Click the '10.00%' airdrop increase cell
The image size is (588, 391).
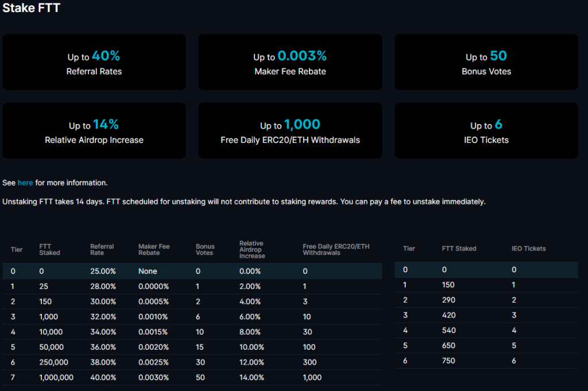(252, 347)
